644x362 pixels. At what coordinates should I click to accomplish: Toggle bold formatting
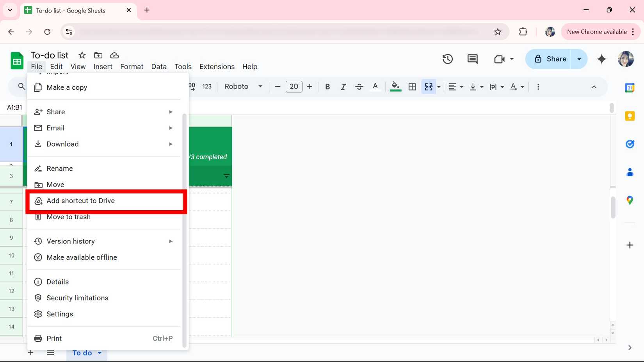click(327, 87)
